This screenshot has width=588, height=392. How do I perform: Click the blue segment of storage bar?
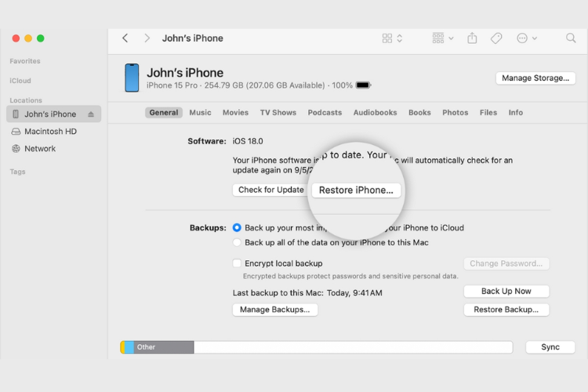tap(129, 347)
